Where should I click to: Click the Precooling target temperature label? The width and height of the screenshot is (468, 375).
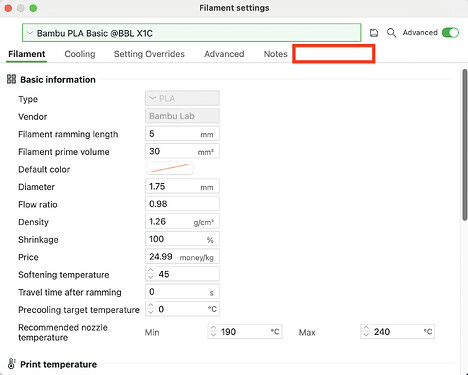(79, 310)
